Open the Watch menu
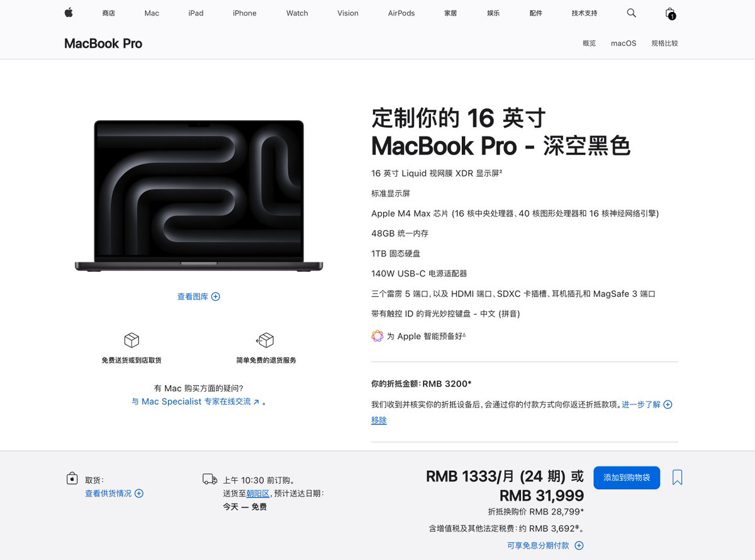This screenshot has width=755, height=560. (297, 13)
